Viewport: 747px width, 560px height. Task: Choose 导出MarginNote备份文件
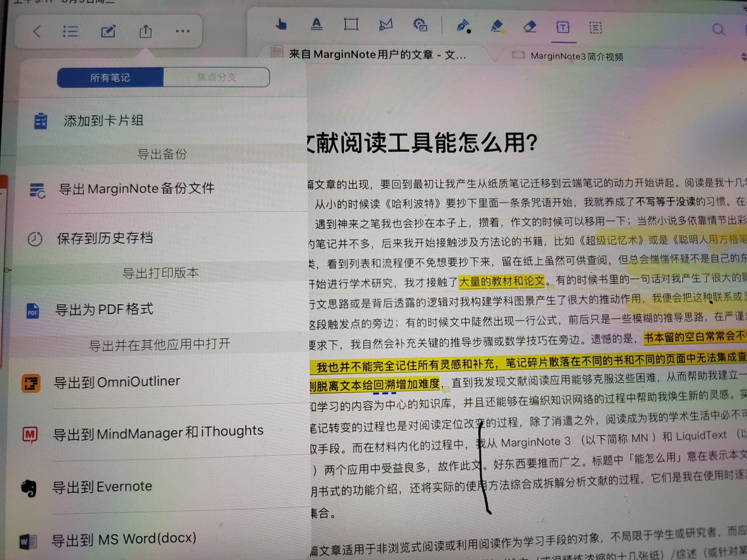point(161,189)
